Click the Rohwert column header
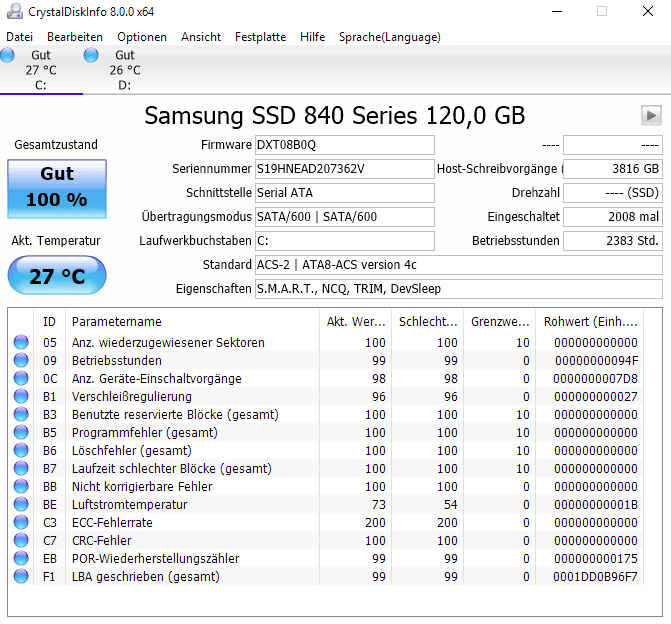 coord(590,321)
